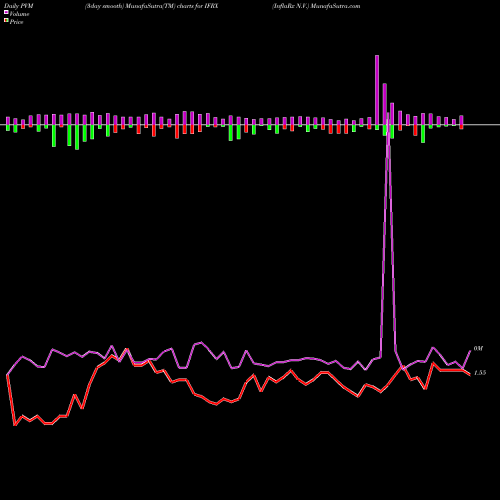This screenshot has height=500, width=500.
Task: Select the 'Volume' legend label
Action: 19,14
